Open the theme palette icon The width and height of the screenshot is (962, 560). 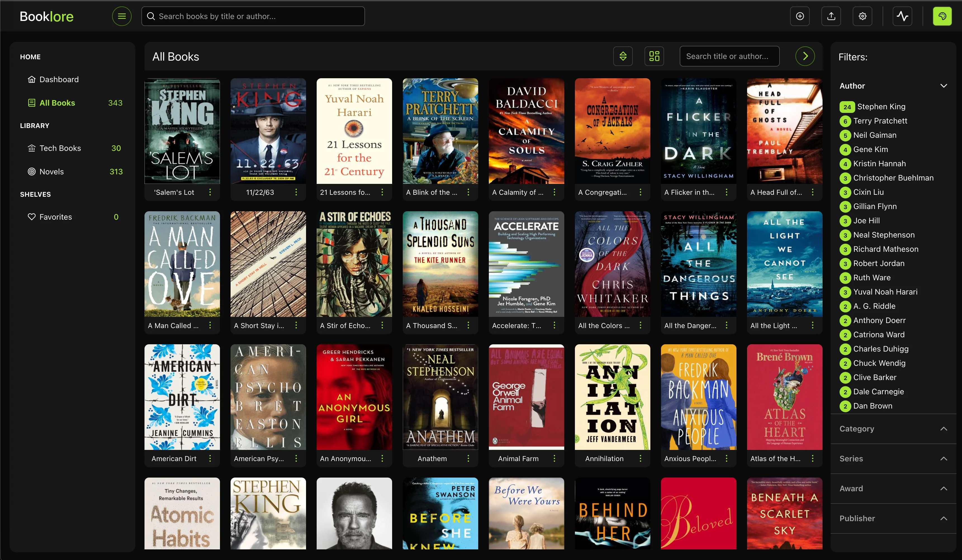tap(942, 16)
